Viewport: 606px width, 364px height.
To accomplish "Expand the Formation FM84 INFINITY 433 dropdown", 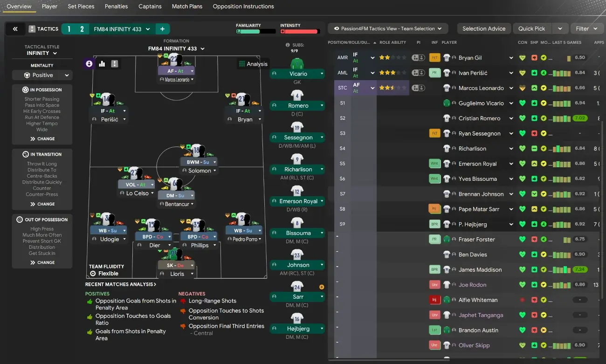I will point(177,48).
